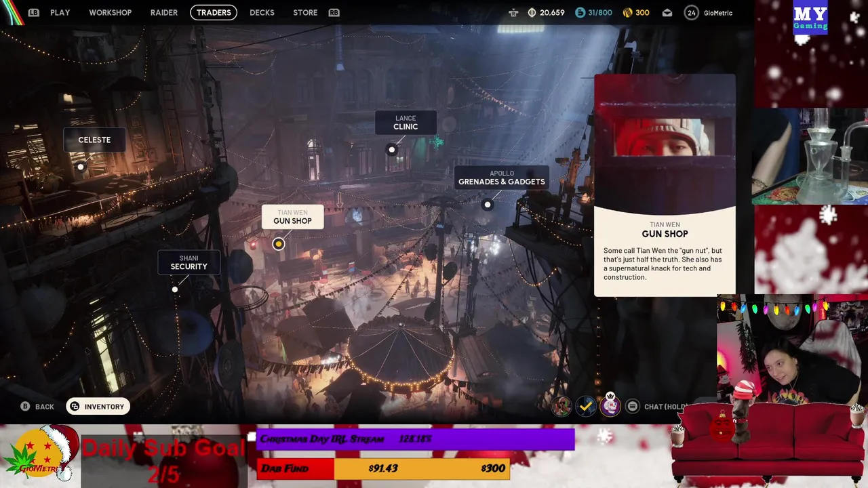Screen dimensions: 868x488
Task: Go to the DECKS tab
Action: (262, 12)
